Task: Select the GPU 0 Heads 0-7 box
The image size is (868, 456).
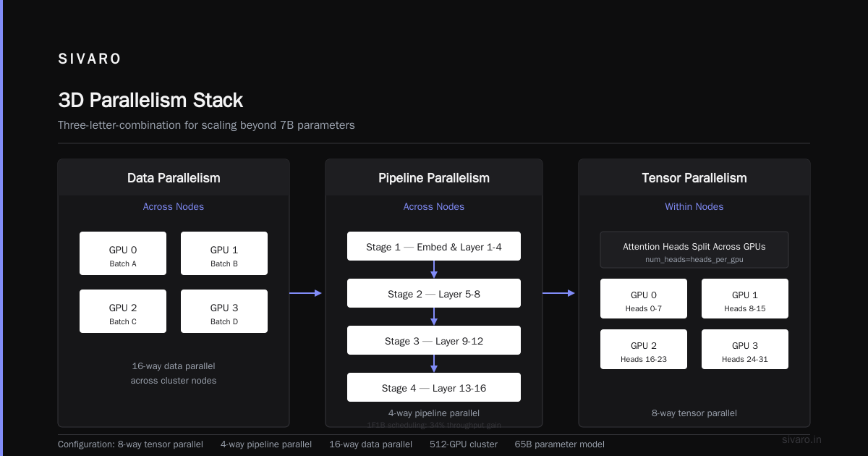Action: pos(644,300)
